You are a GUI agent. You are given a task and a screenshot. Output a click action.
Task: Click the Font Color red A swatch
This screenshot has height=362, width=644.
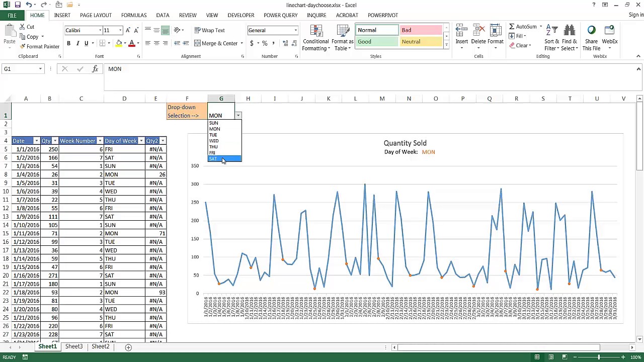click(x=131, y=43)
